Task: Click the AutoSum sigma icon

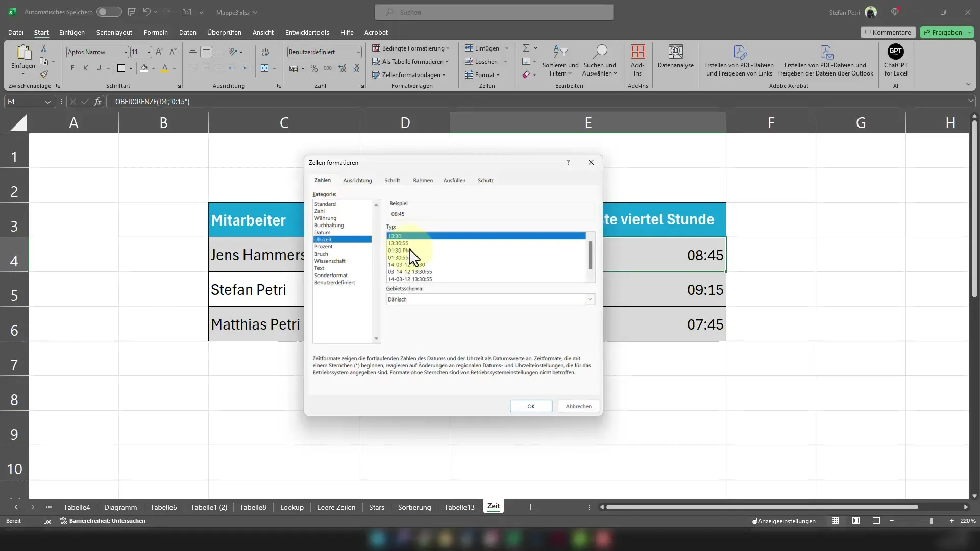Action: point(526,48)
